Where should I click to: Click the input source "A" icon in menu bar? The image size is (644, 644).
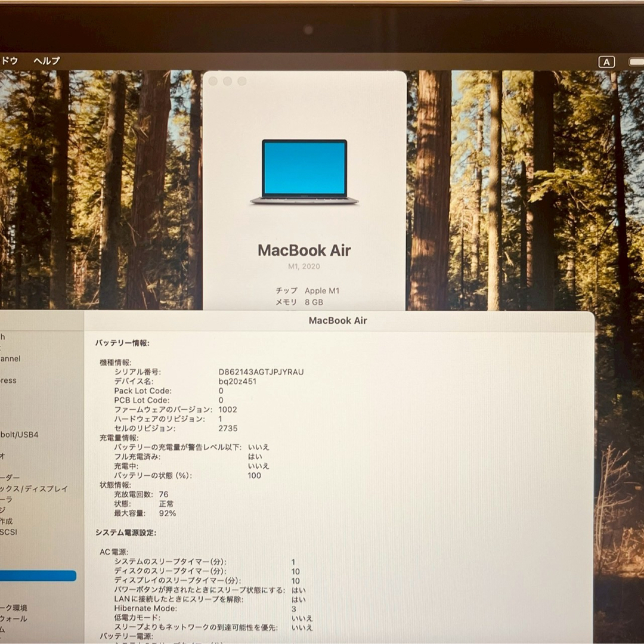click(606, 62)
